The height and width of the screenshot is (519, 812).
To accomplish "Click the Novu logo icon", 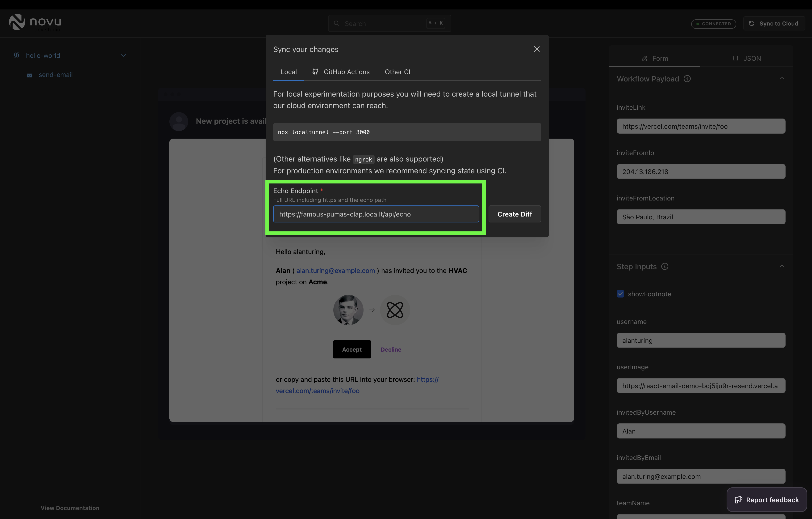I will point(17,22).
